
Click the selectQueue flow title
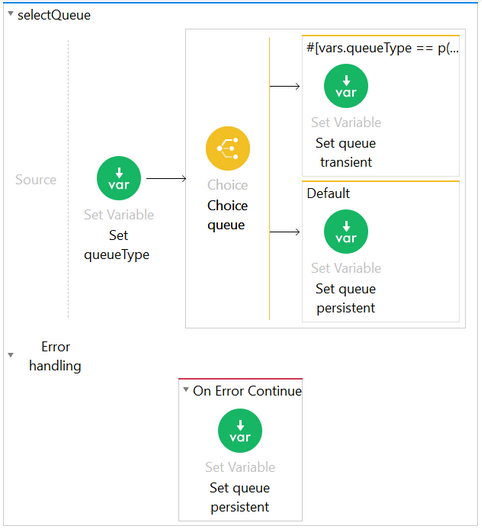point(54,15)
